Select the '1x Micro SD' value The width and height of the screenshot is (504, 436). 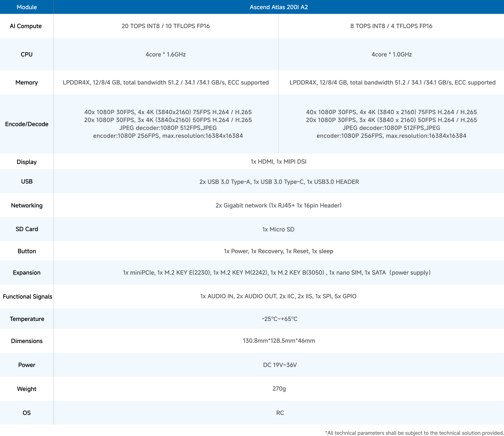pos(278,230)
